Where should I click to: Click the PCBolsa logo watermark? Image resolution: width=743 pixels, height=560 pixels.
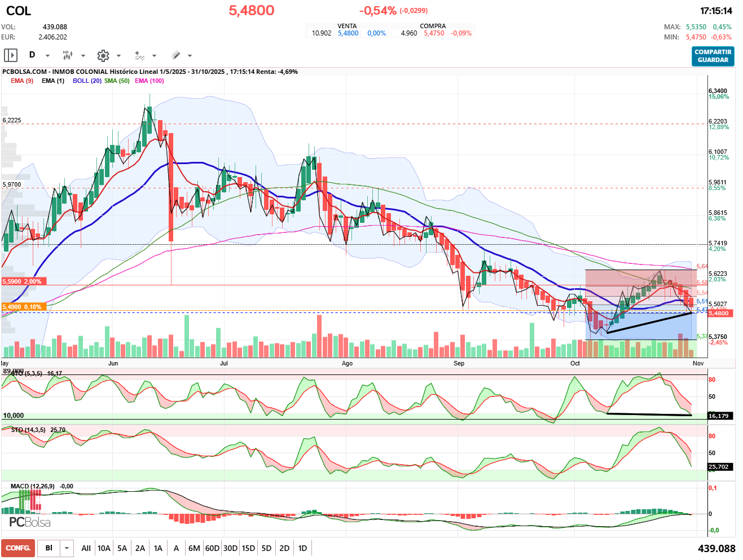pos(30,522)
